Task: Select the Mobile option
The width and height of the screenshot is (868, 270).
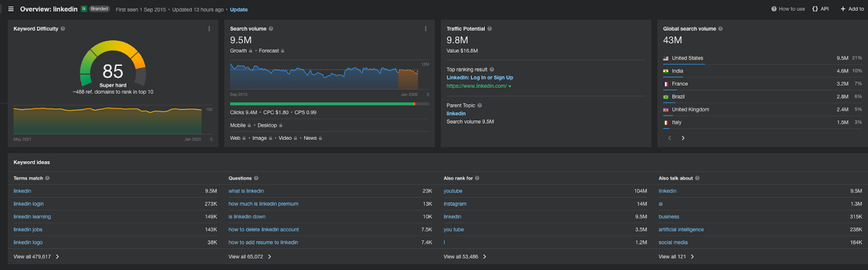Action: [238, 125]
